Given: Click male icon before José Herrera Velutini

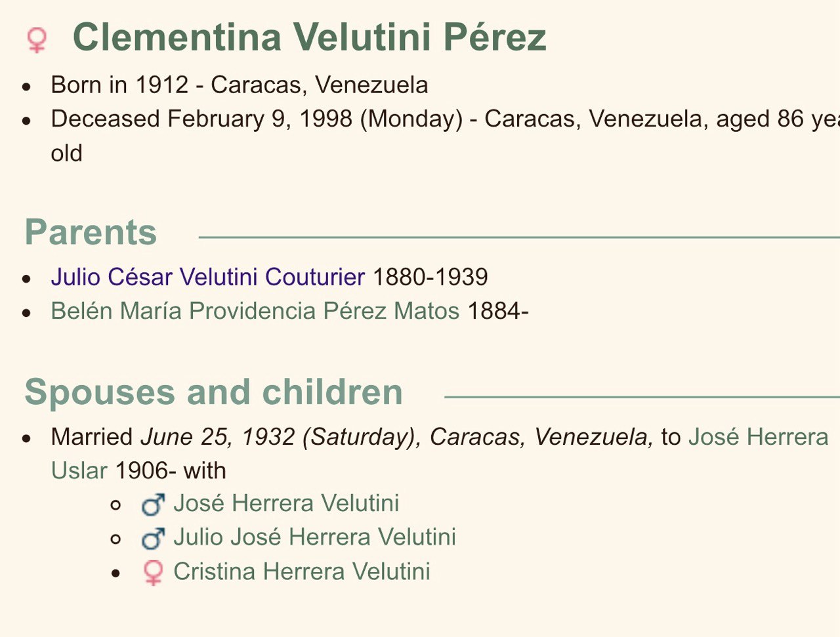Looking at the screenshot, I should click(x=153, y=504).
